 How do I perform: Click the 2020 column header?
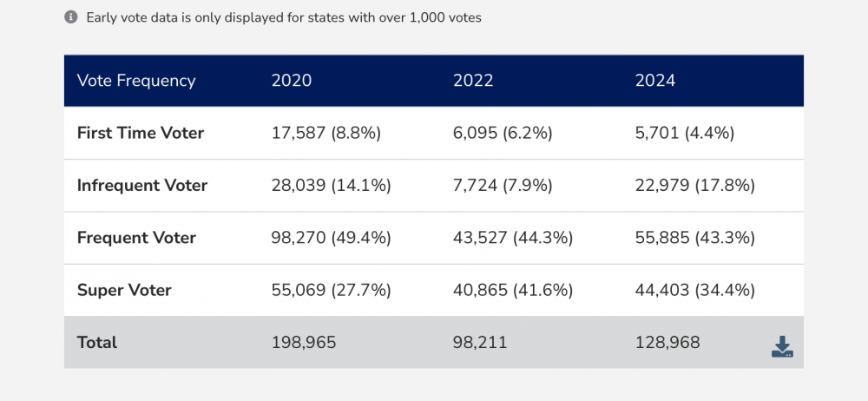(x=292, y=81)
